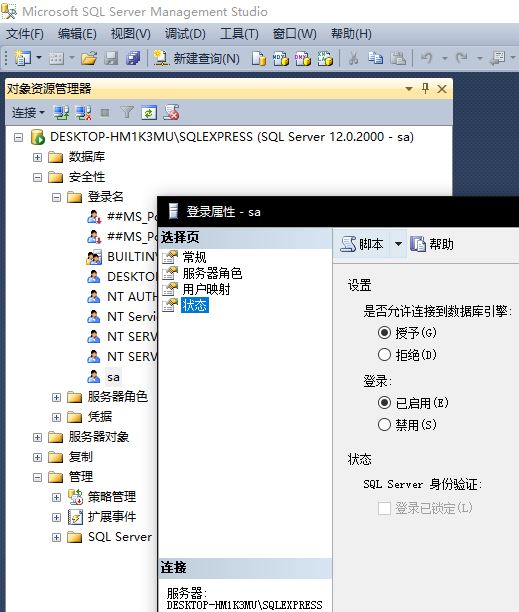Screen dimensions: 519x612
Task: Click the Disconnect icon in Object Explorer
Action: (84, 113)
